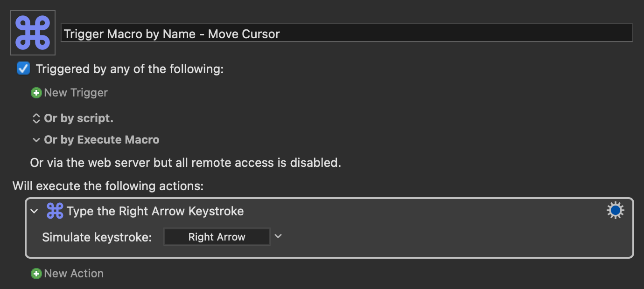Click the Simulate keystroke label
The height and width of the screenshot is (289, 644).
pyautogui.click(x=97, y=237)
